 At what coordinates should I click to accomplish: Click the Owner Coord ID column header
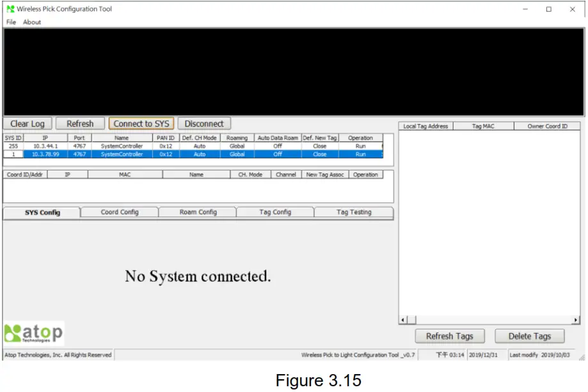[547, 126]
